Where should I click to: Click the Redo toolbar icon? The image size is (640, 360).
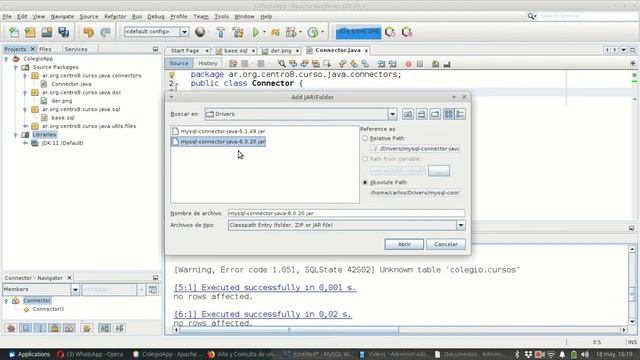pyautogui.click(x=105, y=32)
